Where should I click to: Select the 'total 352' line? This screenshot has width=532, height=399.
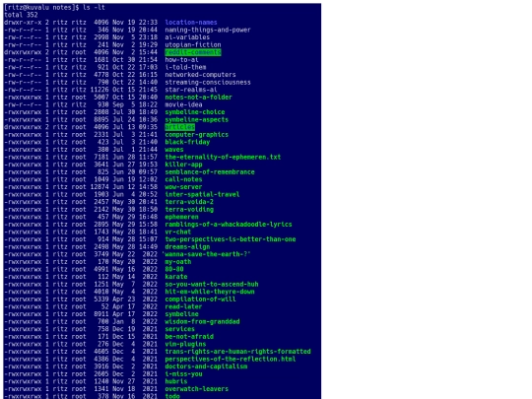21,15
